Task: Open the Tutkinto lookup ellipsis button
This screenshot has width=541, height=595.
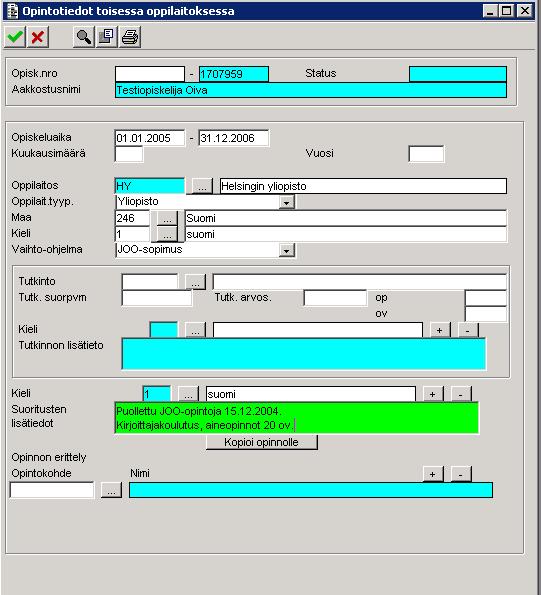Action: coord(195,282)
